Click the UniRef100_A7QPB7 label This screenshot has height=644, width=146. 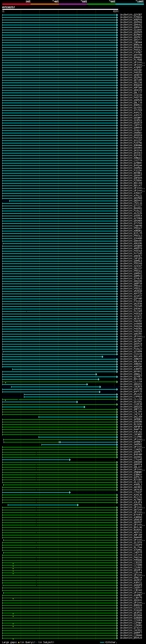(131, 67)
